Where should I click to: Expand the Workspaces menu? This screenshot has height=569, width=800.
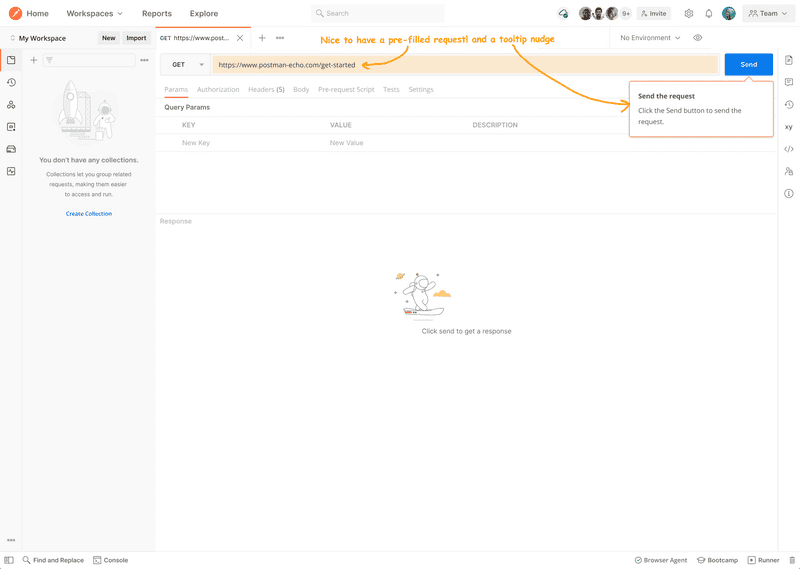click(95, 14)
